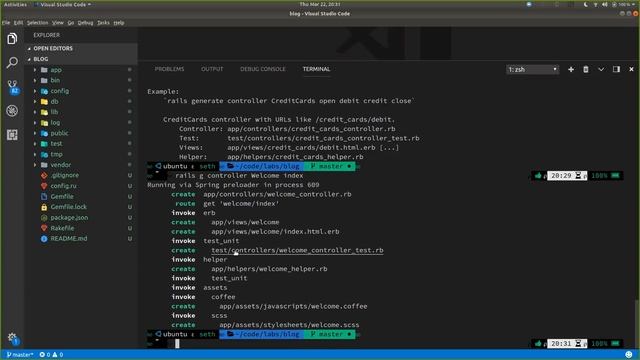The image size is (640, 360).
Task: Open the .gitignore file
Action: point(65,175)
